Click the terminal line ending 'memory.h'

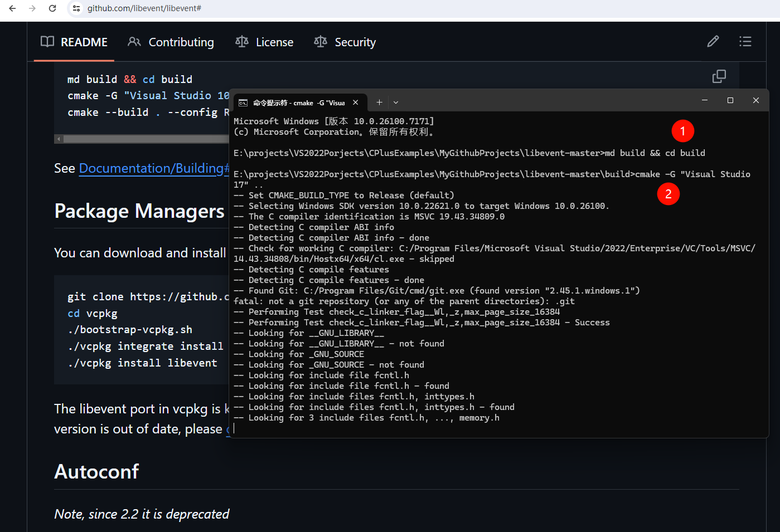[x=366, y=418]
